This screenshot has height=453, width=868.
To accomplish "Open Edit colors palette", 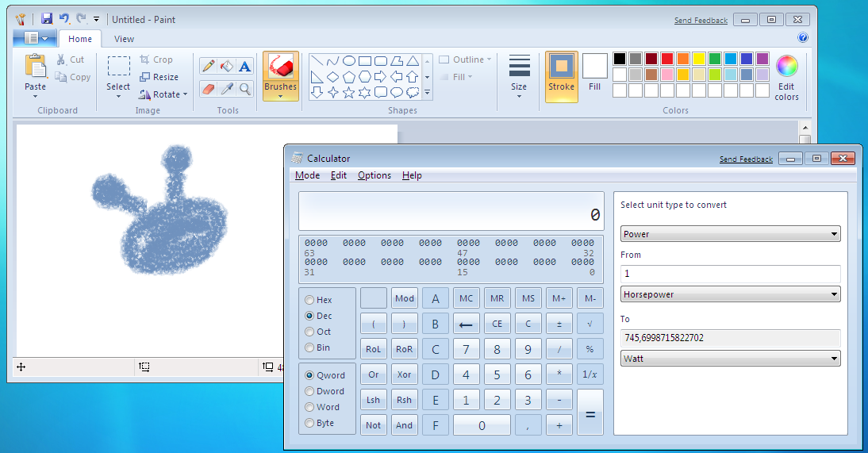I will click(x=786, y=78).
